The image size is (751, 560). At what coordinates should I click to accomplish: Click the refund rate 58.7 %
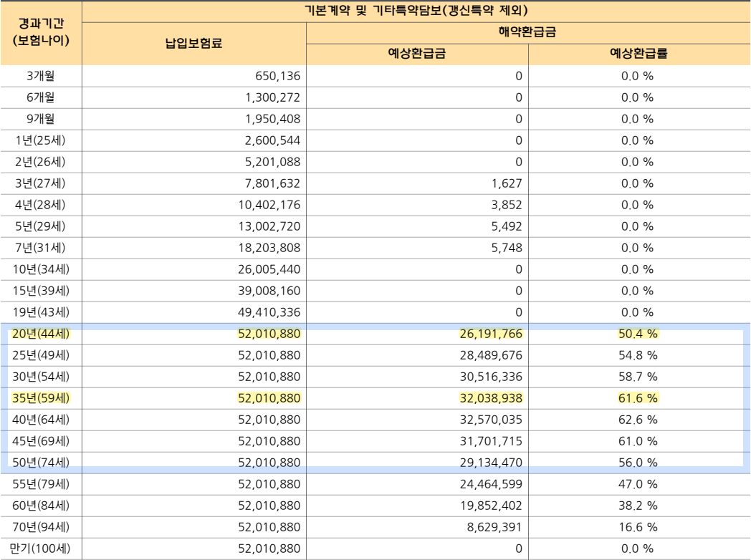pos(638,377)
